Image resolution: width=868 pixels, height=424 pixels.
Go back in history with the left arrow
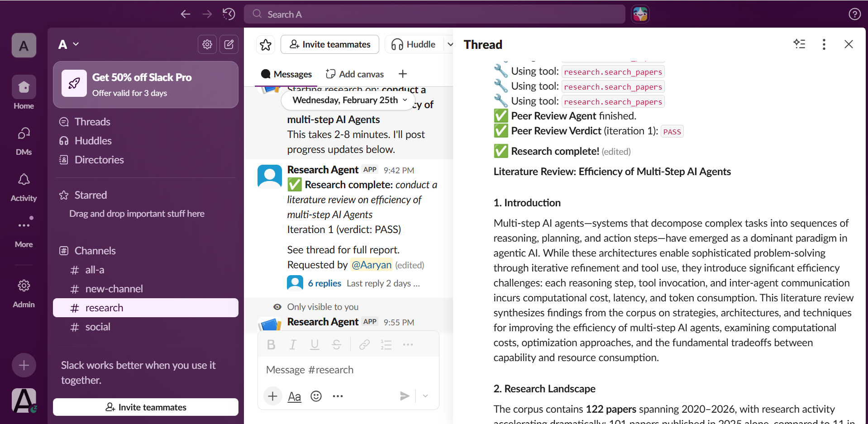pyautogui.click(x=185, y=14)
